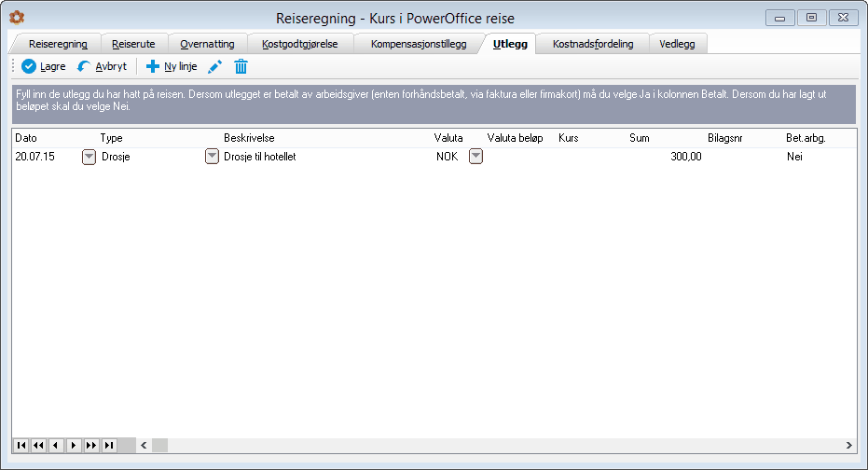Select the Utlegg tab

click(510, 44)
